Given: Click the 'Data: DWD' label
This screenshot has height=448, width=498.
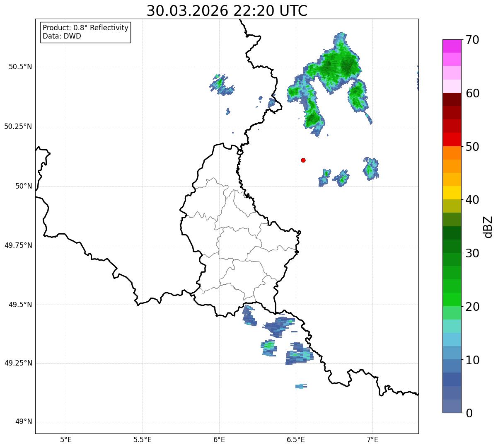Looking at the screenshot, I should [62, 36].
